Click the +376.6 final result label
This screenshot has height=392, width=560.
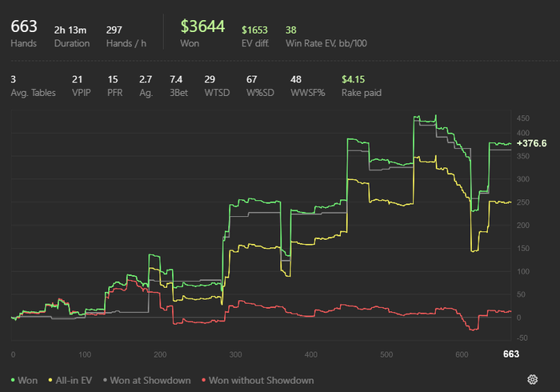531,143
